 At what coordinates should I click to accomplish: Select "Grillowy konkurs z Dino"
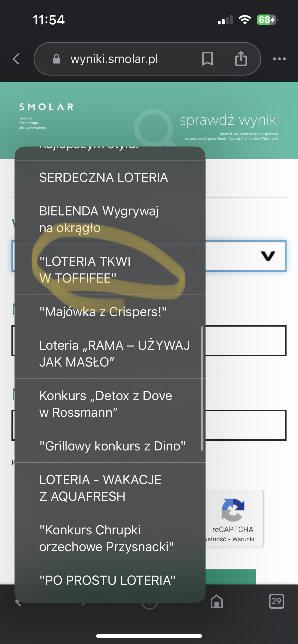click(112, 446)
